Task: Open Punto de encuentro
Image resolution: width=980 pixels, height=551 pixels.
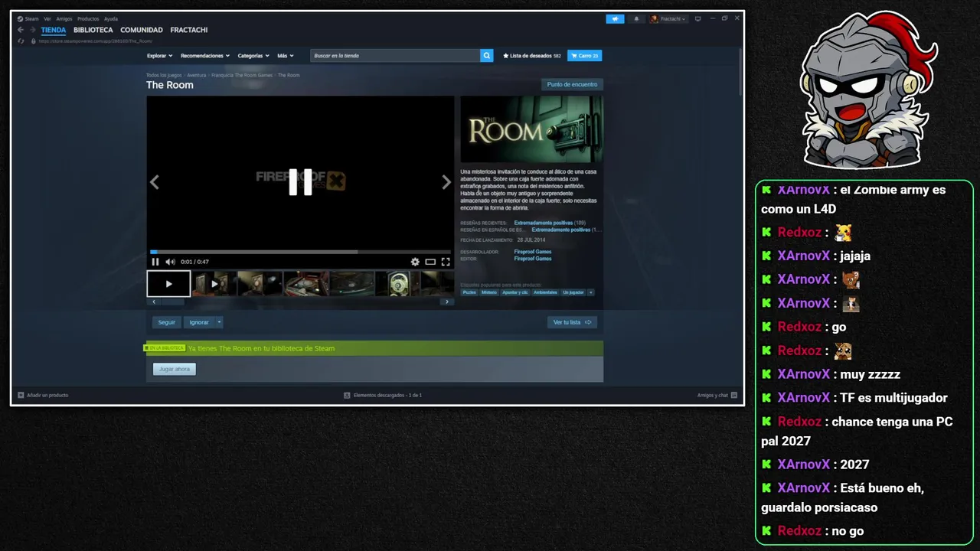Action: point(572,84)
